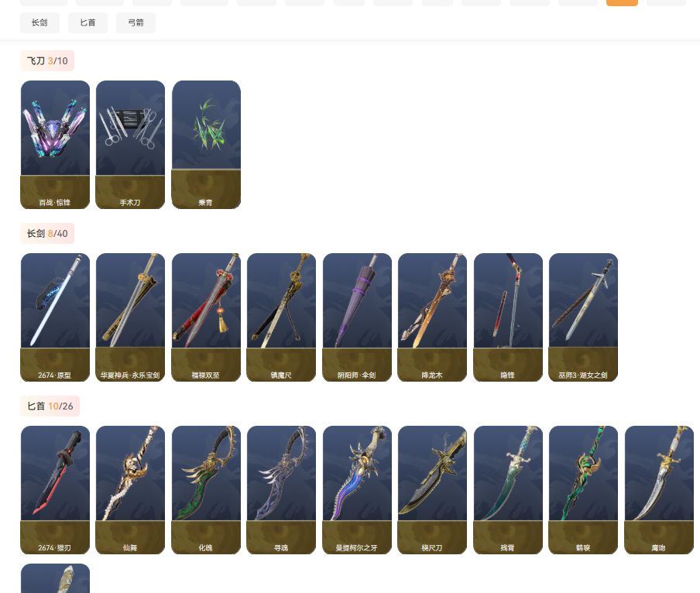Choose the 降龙木 golden sword card
The height and width of the screenshot is (593, 700).
(433, 317)
